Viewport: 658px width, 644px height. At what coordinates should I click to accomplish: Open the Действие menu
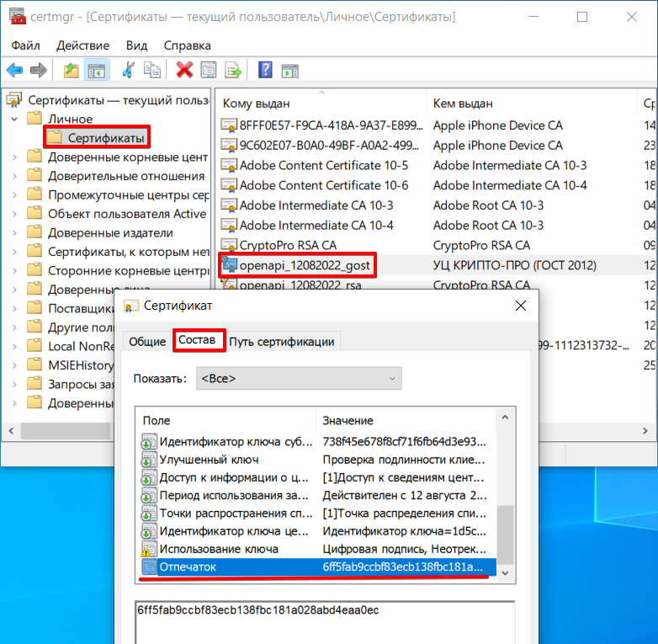coord(83,45)
